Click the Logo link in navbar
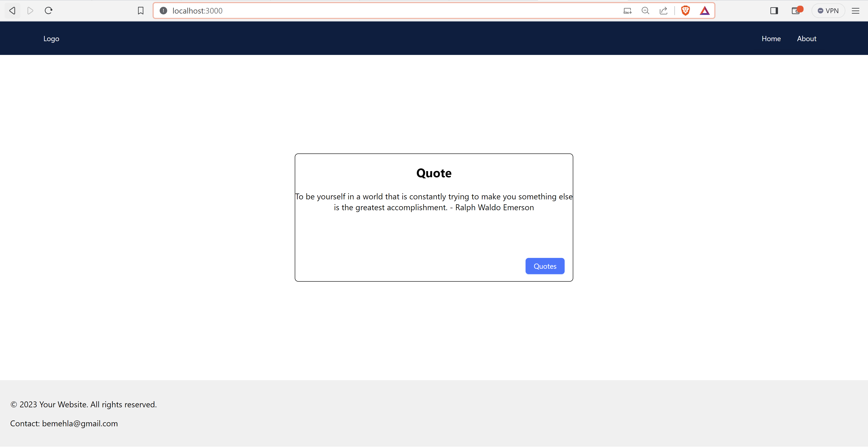868x448 pixels. [51, 39]
